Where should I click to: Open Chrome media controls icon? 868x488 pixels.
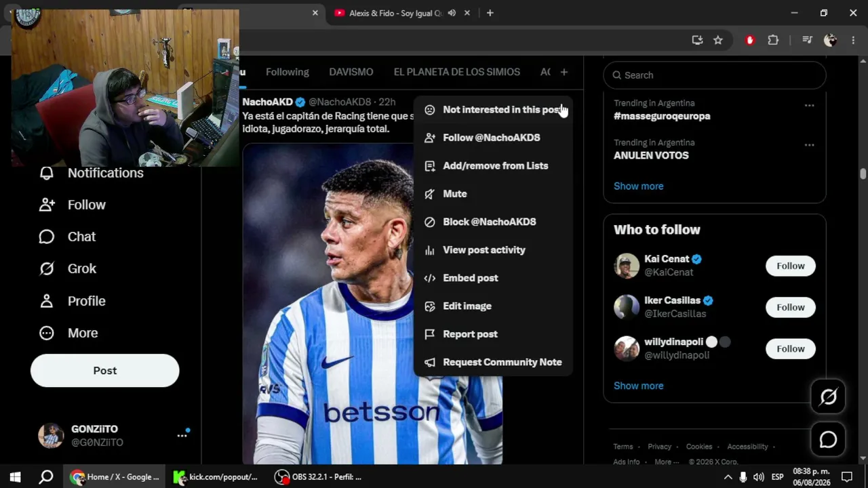click(807, 40)
